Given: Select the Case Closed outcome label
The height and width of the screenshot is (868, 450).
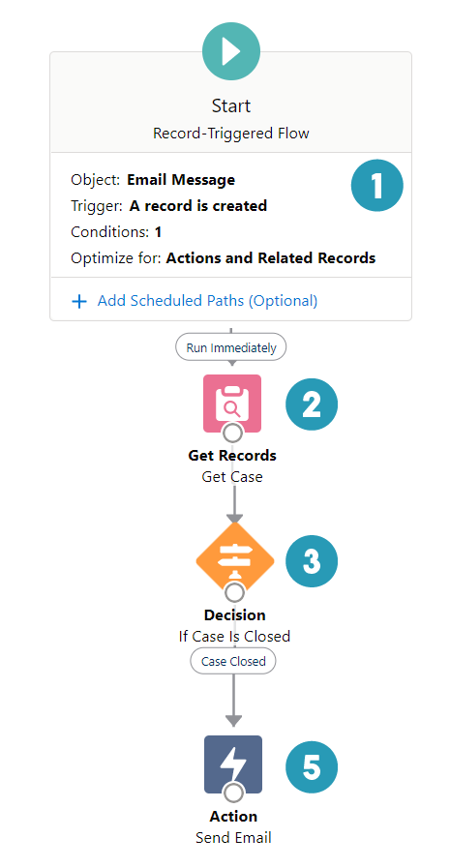Looking at the screenshot, I should click(233, 661).
